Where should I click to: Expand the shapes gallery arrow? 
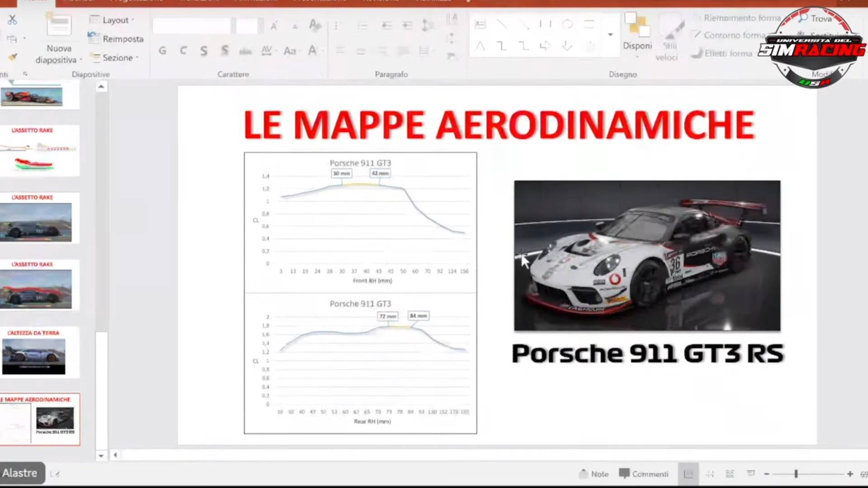point(610,35)
